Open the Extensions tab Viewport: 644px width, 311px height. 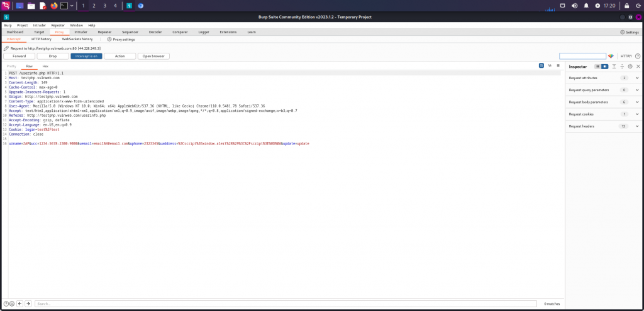(228, 32)
